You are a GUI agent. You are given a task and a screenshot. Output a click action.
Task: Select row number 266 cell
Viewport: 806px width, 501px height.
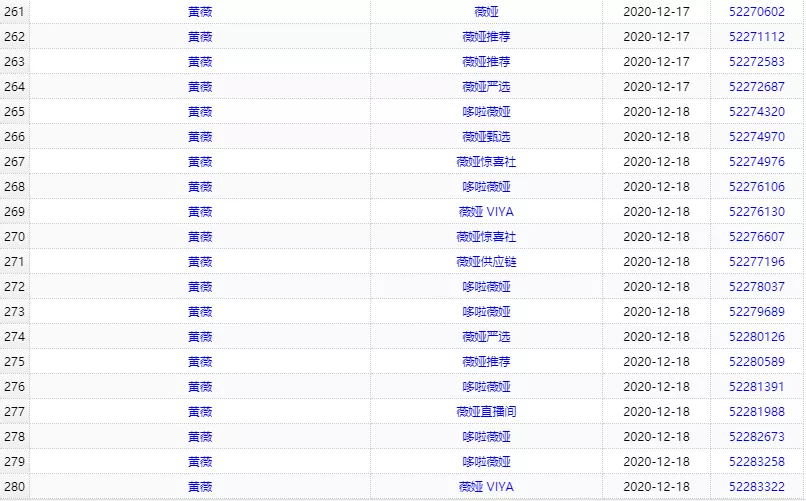click(x=14, y=137)
